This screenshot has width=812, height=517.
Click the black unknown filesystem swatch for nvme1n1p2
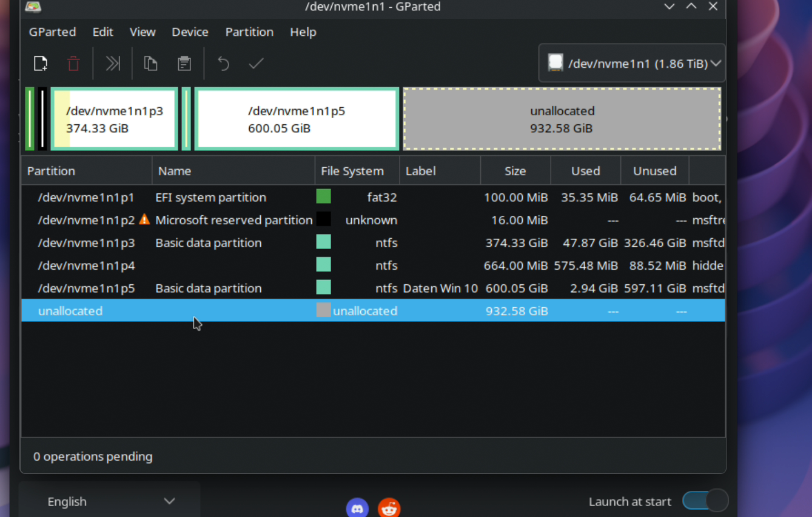pos(323,219)
